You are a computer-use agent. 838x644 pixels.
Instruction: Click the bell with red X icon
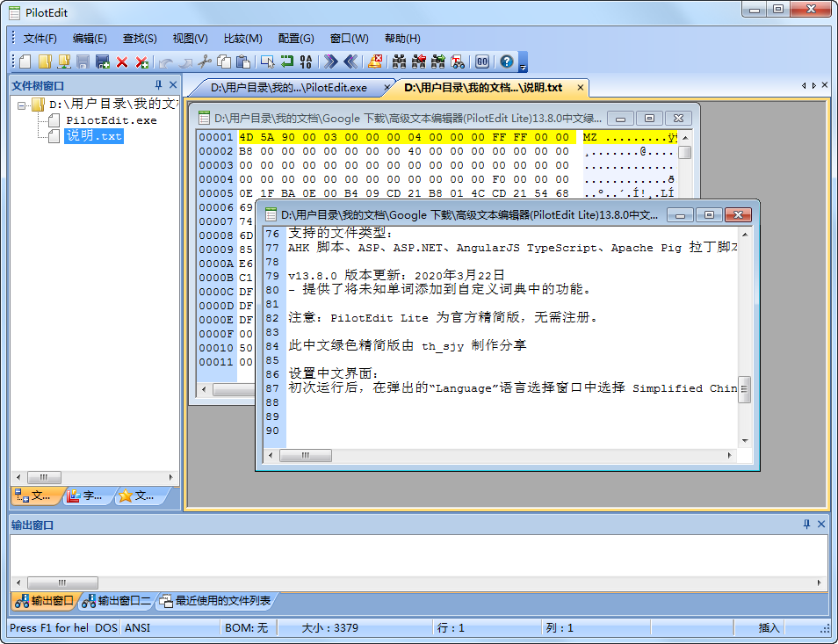tap(375, 62)
